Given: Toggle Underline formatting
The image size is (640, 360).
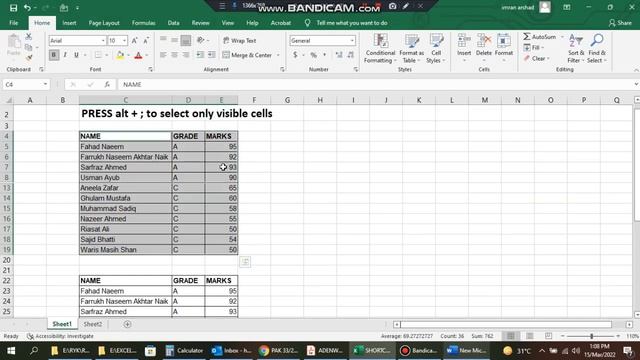Looking at the screenshot, I should [76, 55].
